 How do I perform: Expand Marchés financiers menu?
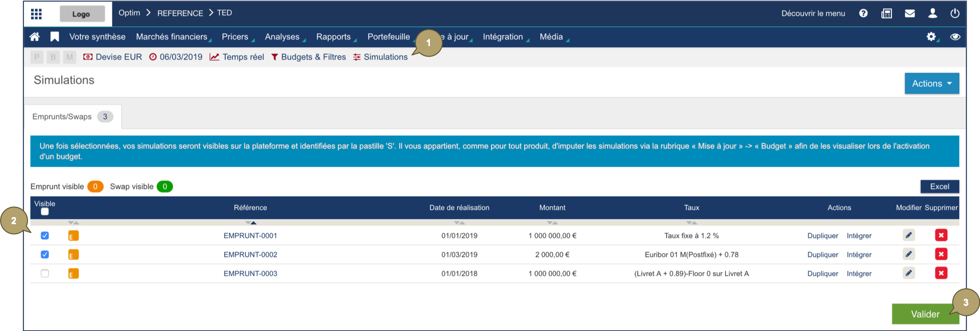(x=174, y=37)
